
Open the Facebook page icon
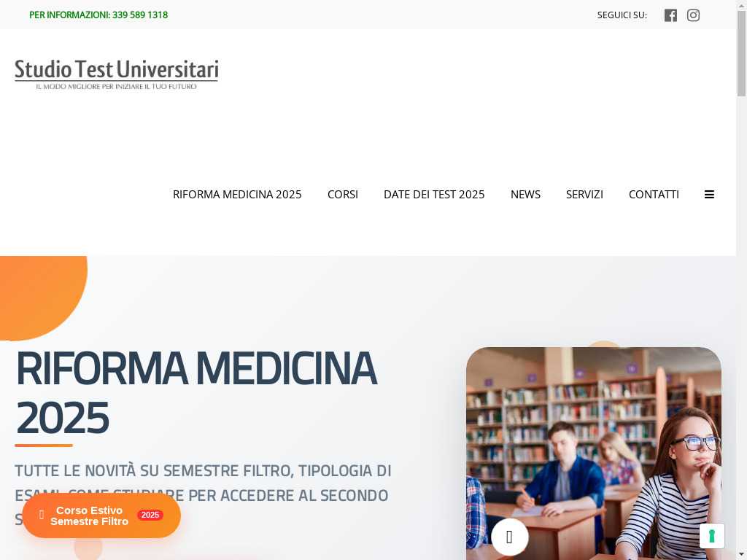click(x=670, y=15)
